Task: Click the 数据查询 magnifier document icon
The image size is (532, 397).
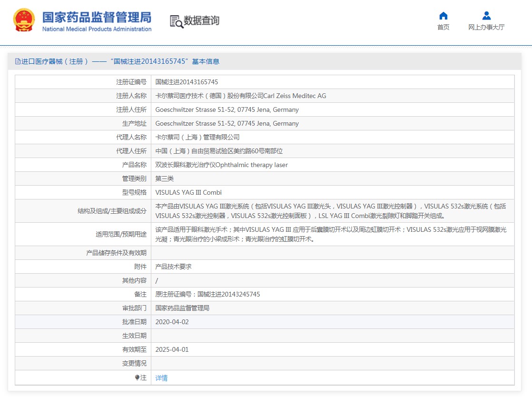Action: point(176,21)
